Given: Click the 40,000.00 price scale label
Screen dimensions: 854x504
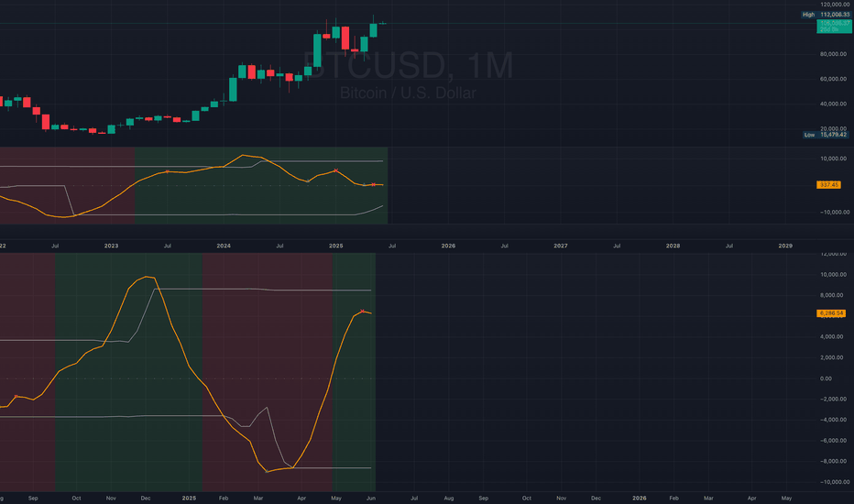Looking at the screenshot, I should click(x=833, y=104).
